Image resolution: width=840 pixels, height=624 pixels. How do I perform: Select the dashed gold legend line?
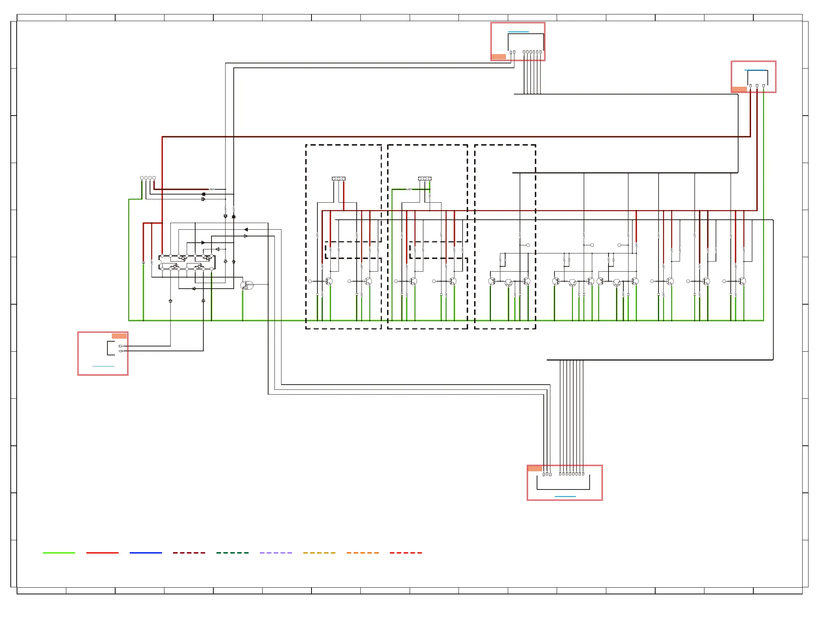click(x=319, y=552)
